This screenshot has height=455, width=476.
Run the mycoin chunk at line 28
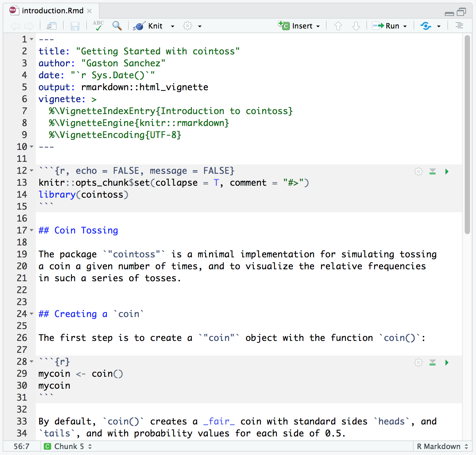tap(447, 362)
